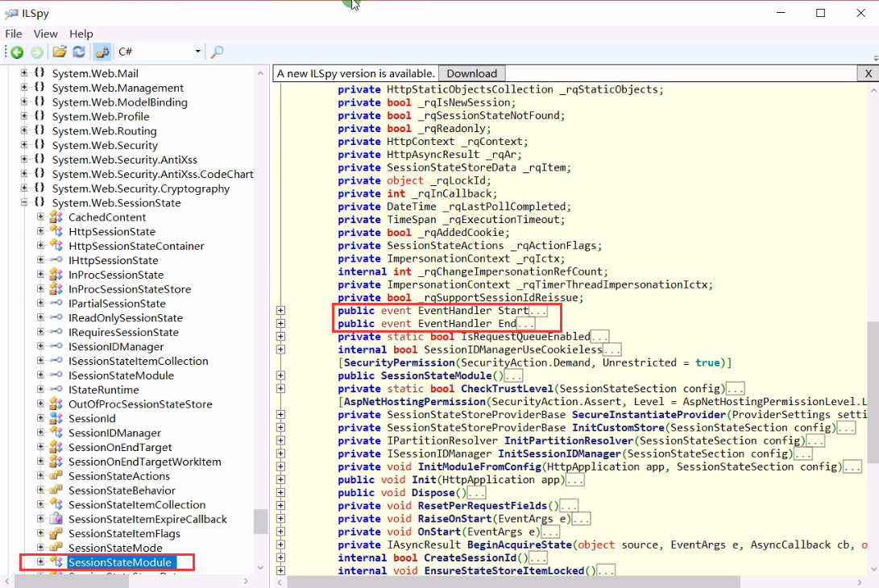Click the CachedContent class icon

click(56, 217)
